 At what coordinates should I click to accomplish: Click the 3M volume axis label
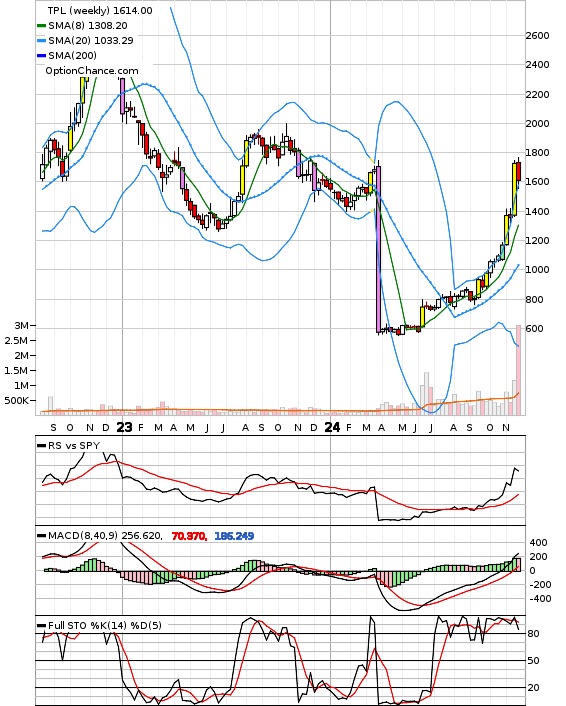(21, 325)
